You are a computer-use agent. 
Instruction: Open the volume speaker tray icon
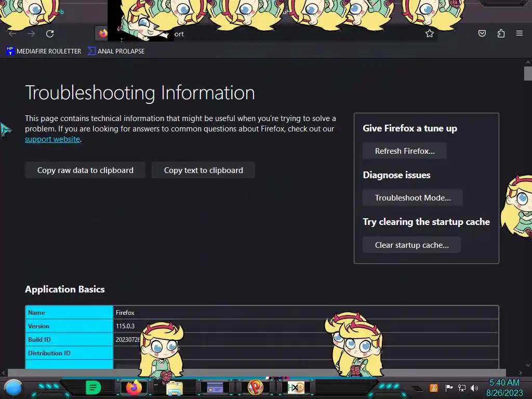(x=474, y=388)
